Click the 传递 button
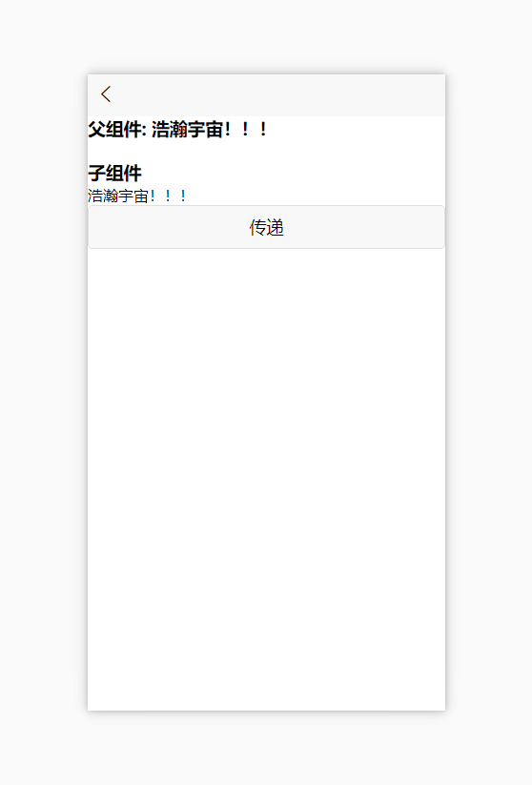The height and width of the screenshot is (785, 532). click(x=266, y=227)
